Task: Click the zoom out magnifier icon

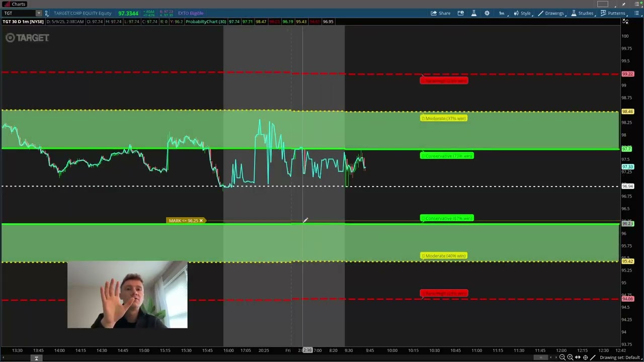Action: (562, 357)
